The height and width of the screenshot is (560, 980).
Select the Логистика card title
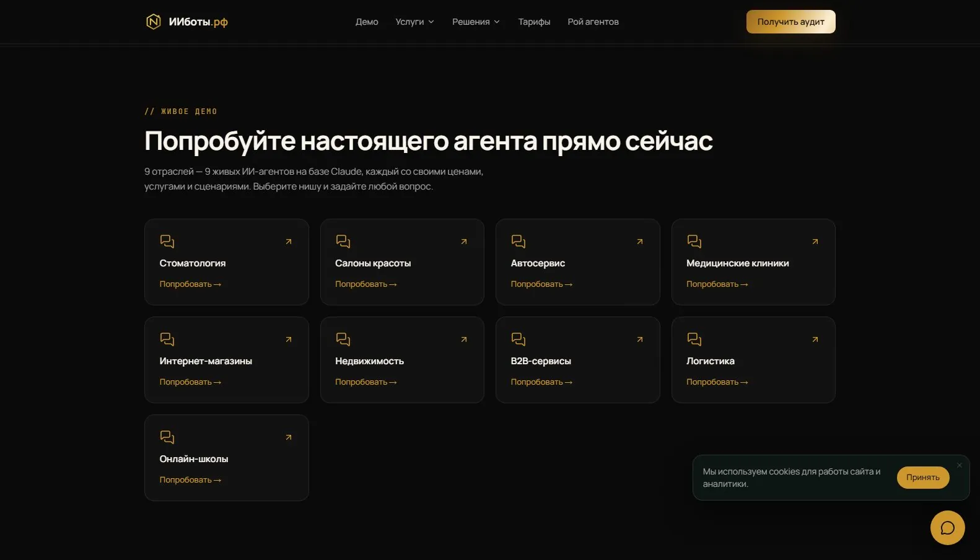[x=711, y=361]
